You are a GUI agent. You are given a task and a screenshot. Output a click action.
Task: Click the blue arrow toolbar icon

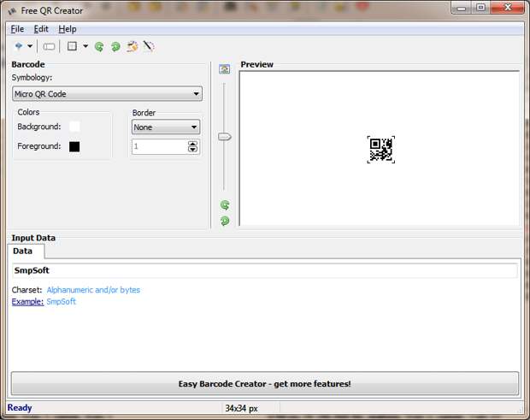click(x=19, y=46)
